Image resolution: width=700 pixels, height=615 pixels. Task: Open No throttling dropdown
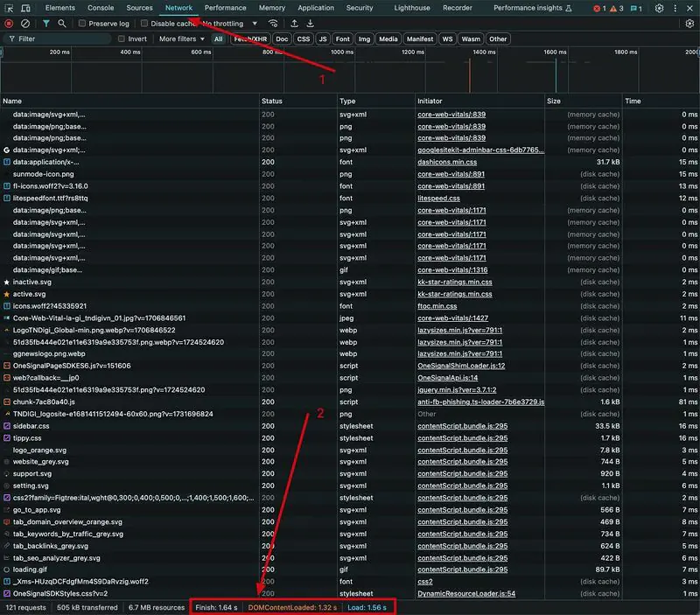point(230,24)
